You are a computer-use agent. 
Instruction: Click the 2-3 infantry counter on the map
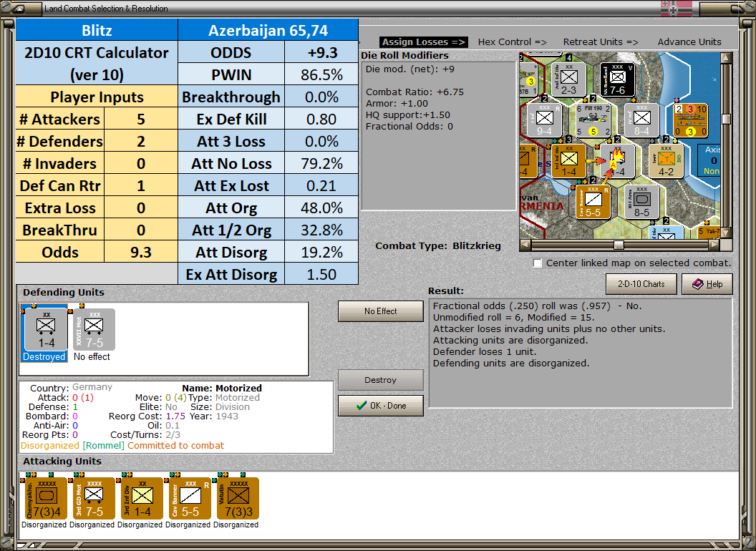point(569,79)
